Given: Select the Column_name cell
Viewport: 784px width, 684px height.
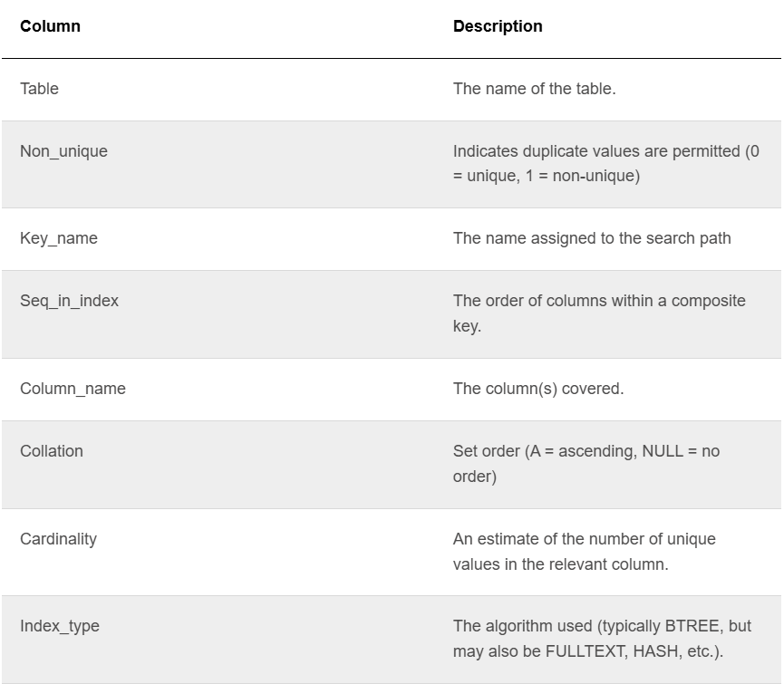Looking at the screenshot, I should click(73, 389).
